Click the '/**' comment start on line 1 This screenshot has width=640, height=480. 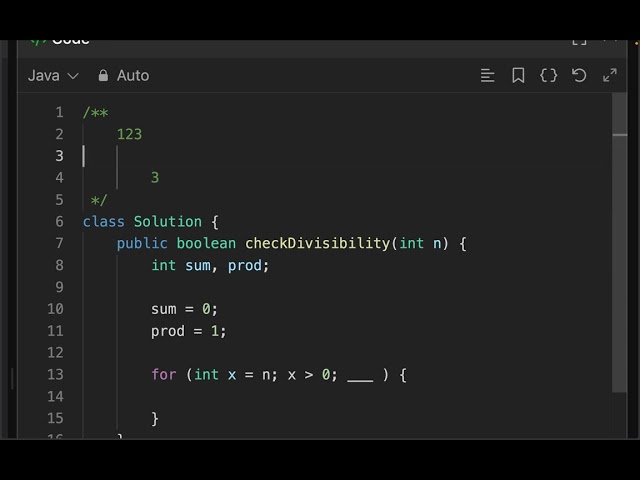point(96,113)
